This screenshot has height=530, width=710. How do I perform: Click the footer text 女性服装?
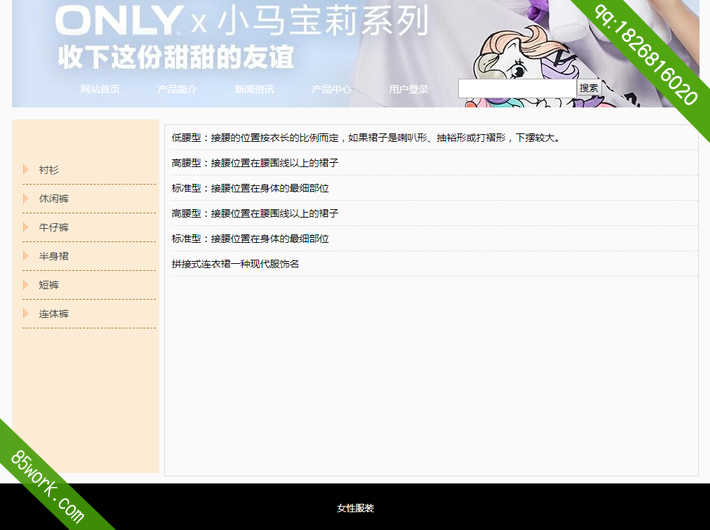[x=355, y=508]
